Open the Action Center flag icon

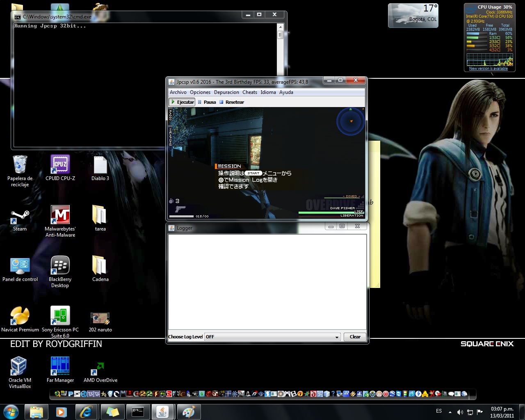tap(479, 412)
